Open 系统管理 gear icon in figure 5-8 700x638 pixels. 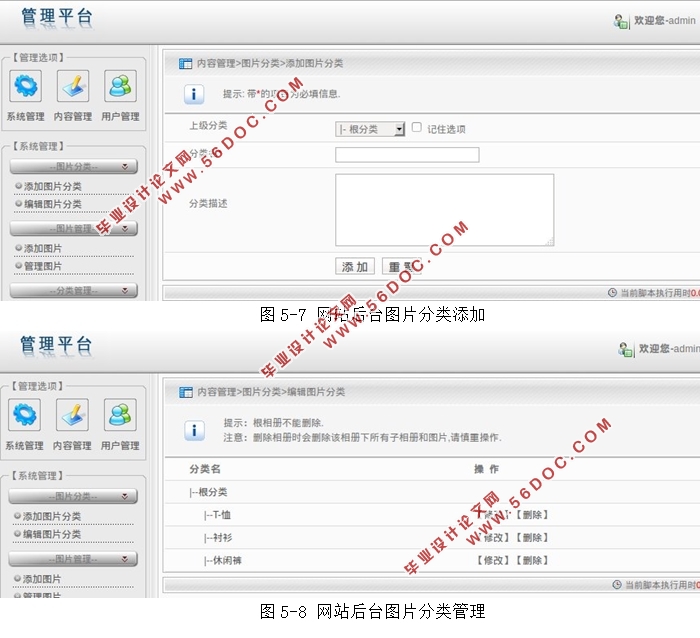[25, 416]
